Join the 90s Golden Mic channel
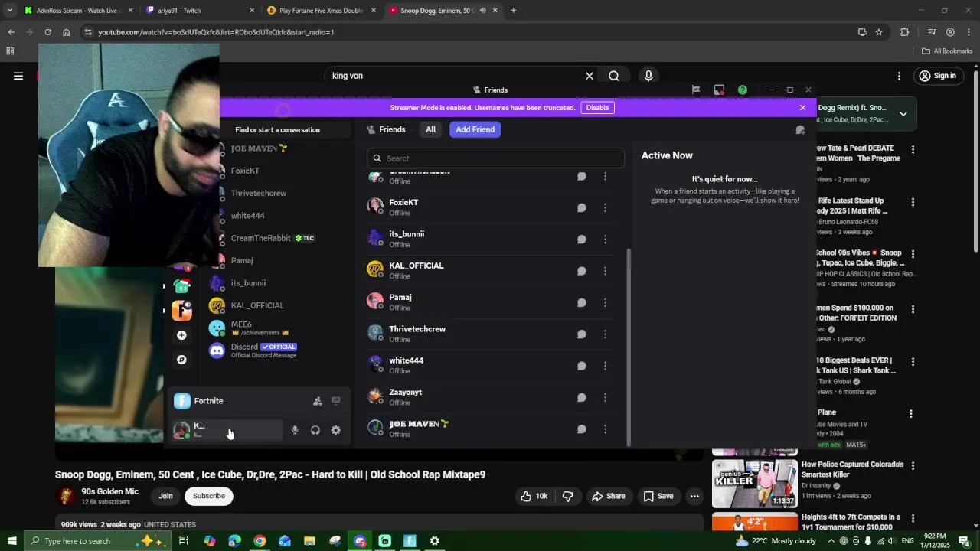 (x=165, y=496)
